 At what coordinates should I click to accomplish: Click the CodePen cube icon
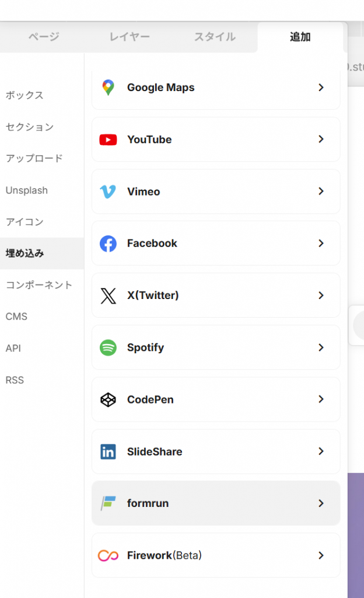click(109, 399)
